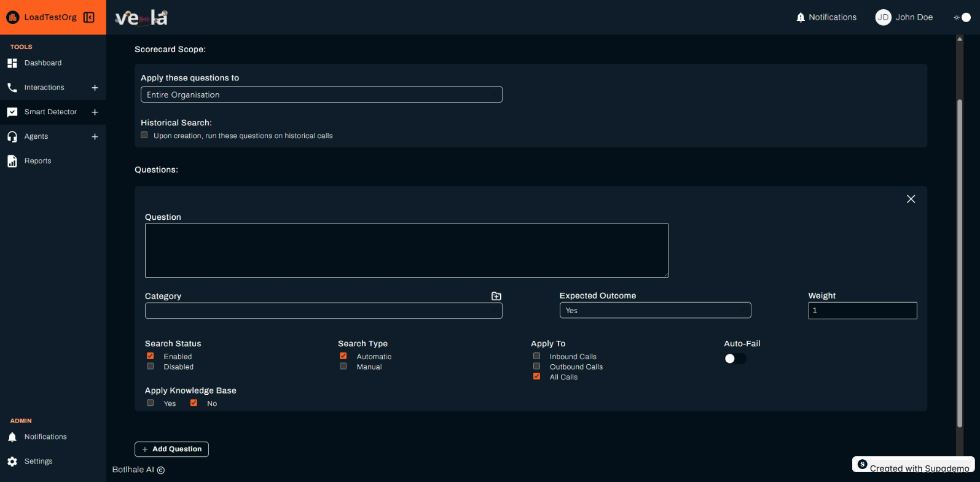Tick the Disabled search status checkbox

(151, 366)
